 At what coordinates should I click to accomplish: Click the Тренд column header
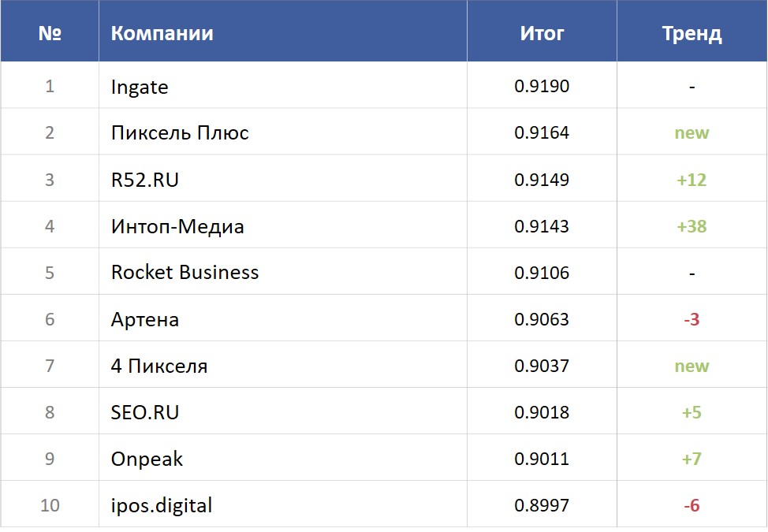tap(692, 33)
